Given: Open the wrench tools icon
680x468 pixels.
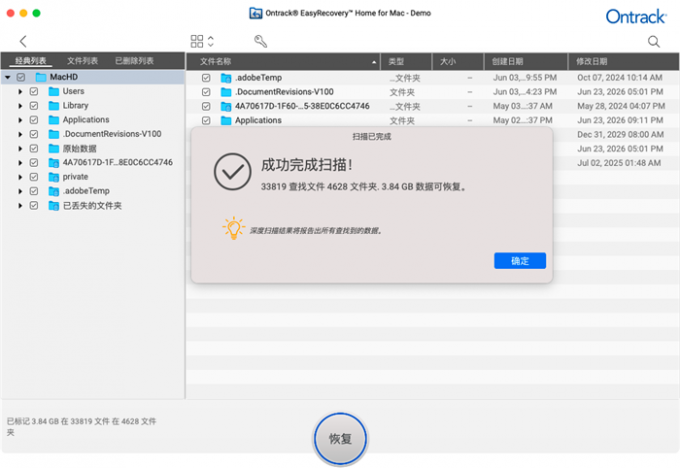Looking at the screenshot, I should point(260,41).
